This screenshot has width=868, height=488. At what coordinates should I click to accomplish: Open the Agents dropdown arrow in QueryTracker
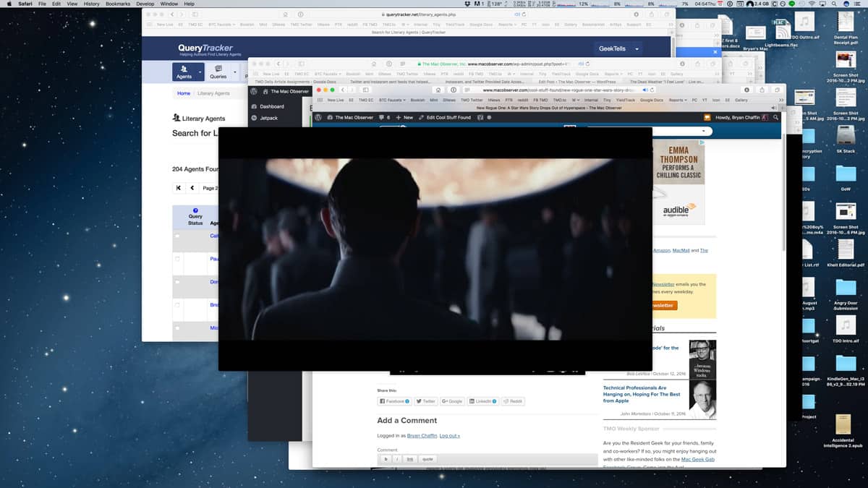click(x=199, y=73)
